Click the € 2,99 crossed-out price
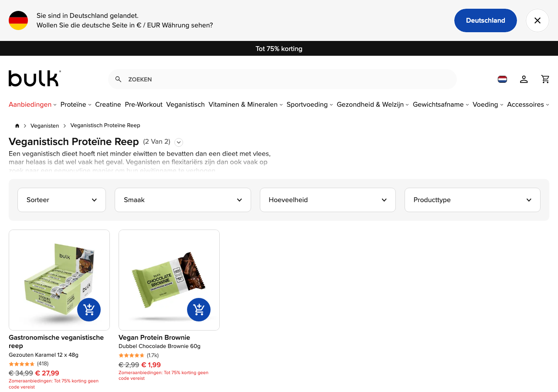 coord(129,365)
